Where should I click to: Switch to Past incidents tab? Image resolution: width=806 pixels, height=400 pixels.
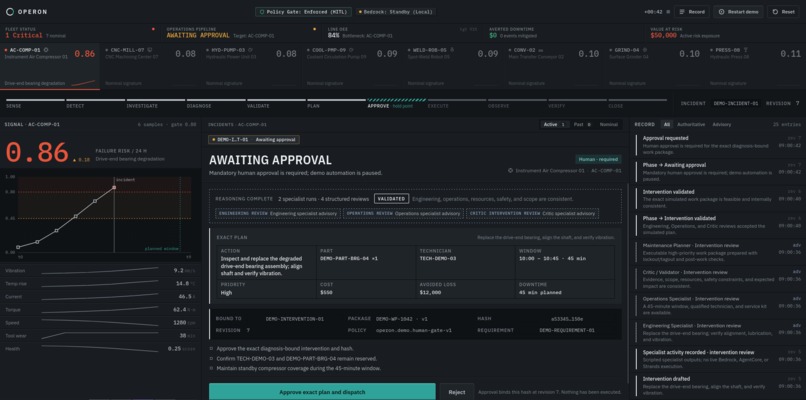[583, 124]
